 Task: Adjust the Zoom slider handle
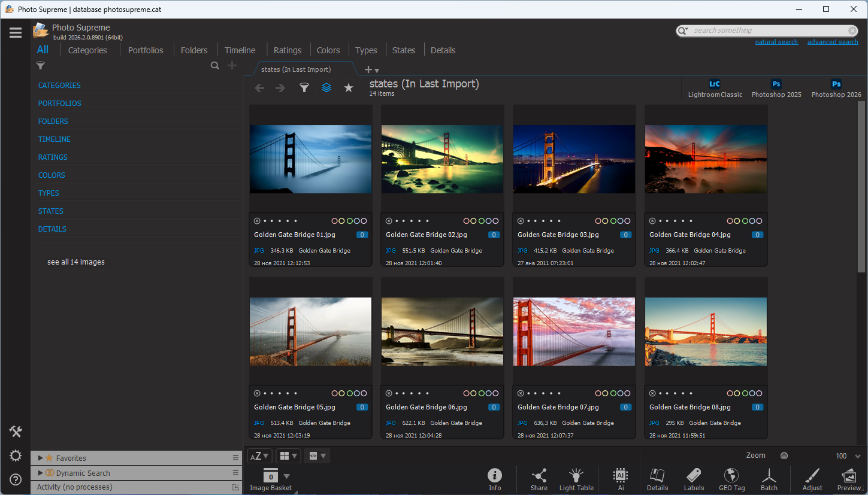pos(784,456)
